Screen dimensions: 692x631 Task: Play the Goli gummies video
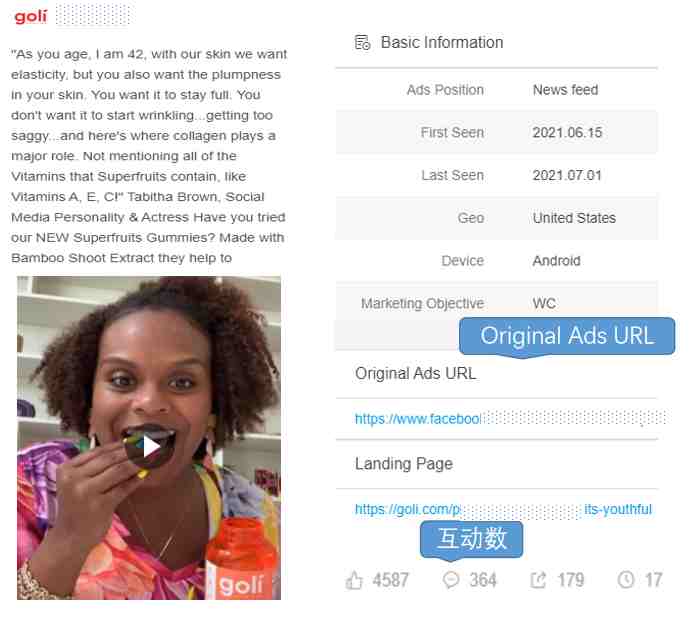click(x=149, y=447)
